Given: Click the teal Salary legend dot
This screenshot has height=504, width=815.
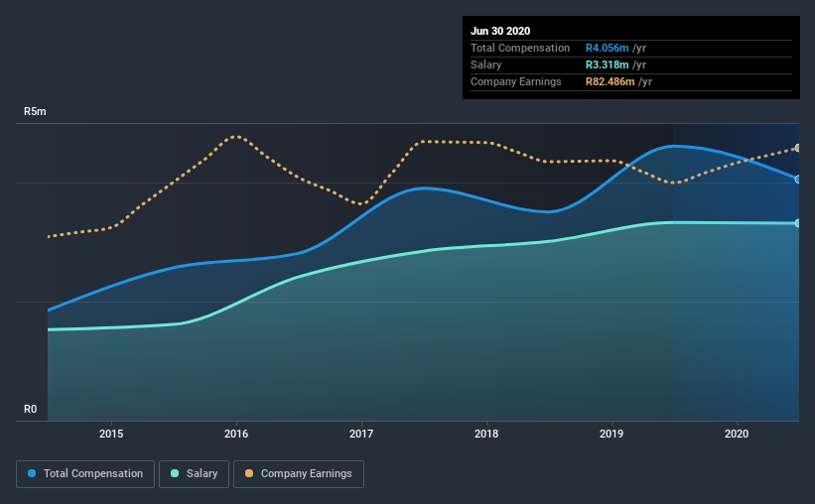Looking at the screenshot, I should [x=175, y=473].
